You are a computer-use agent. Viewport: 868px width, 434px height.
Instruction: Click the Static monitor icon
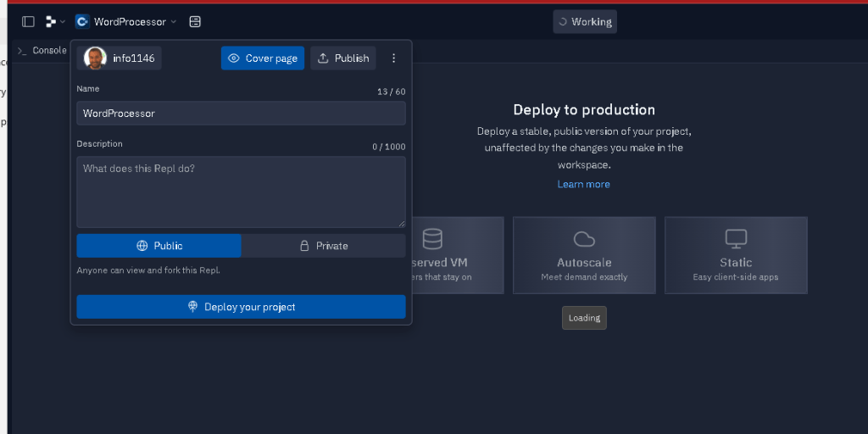coord(736,238)
